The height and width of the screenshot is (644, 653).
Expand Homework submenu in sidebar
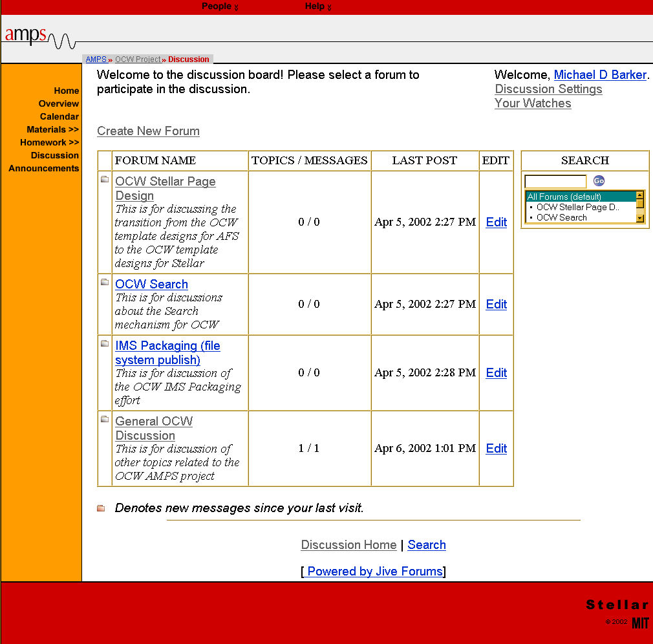point(49,142)
